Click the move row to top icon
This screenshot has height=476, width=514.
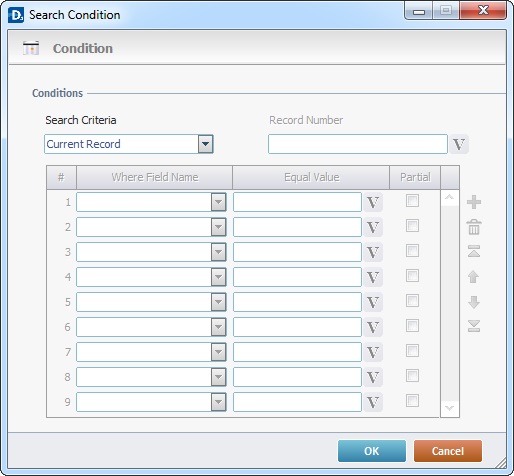pos(474,251)
